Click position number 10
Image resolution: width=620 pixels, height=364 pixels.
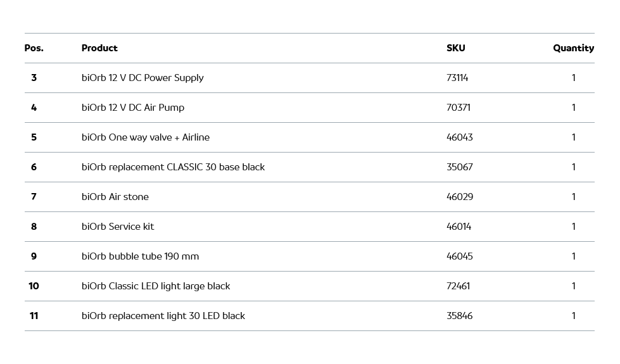pos(34,286)
